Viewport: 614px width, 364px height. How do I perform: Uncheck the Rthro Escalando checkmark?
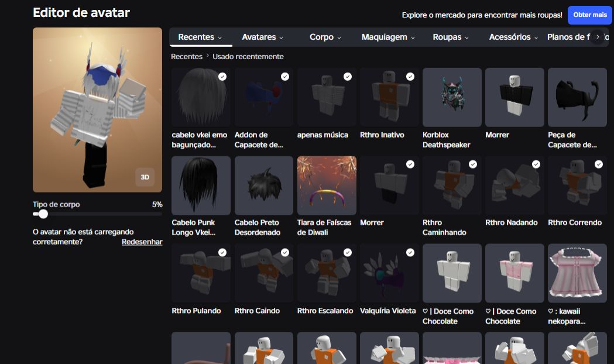(x=348, y=252)
